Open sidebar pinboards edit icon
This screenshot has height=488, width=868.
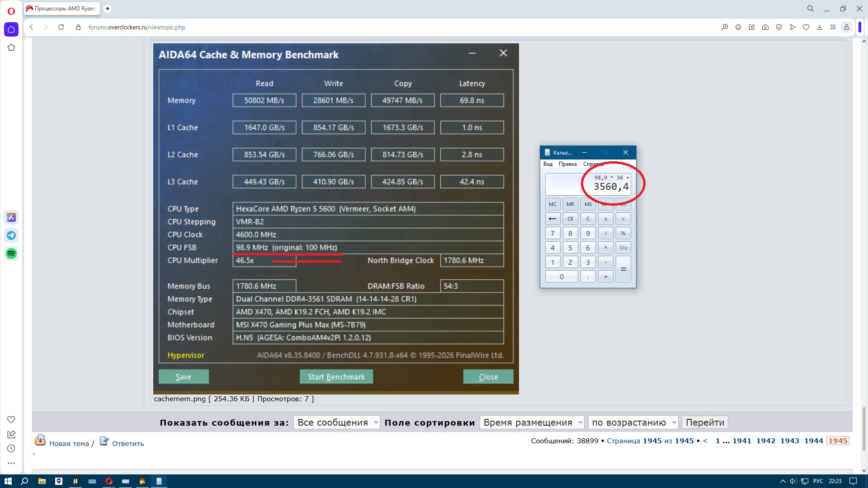point(11,434)
